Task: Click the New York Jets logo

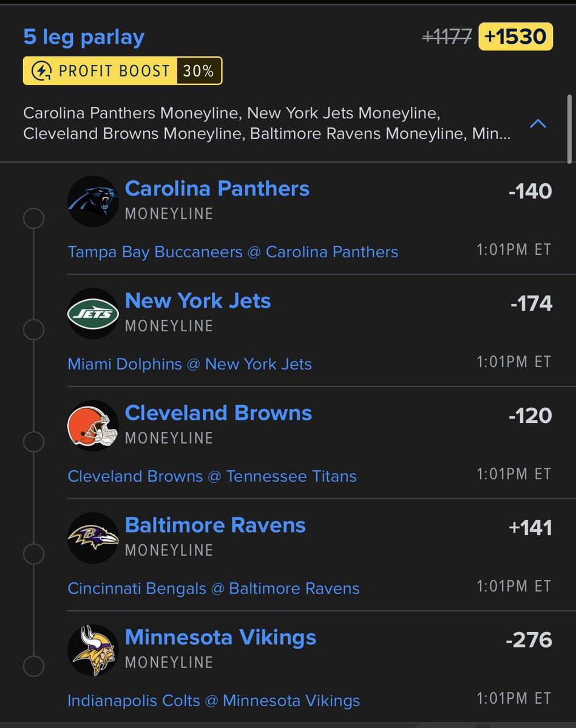Action: (x=93, y=314)
